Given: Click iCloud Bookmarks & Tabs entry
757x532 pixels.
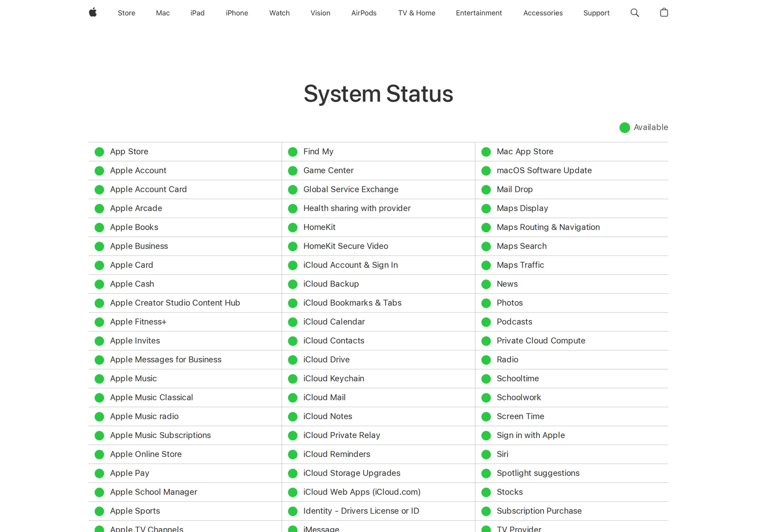Looking at the screenshot, I should point(352,303).
